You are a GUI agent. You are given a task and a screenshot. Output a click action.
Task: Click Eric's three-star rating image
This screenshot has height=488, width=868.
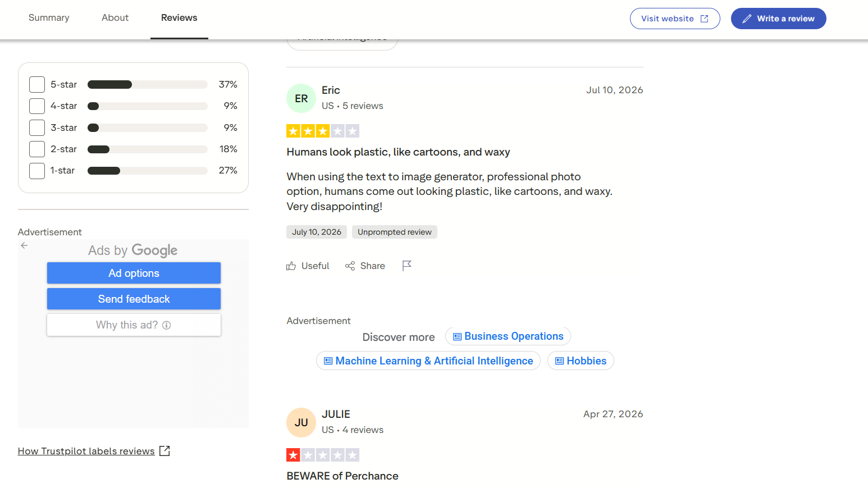tap(323, 131)
